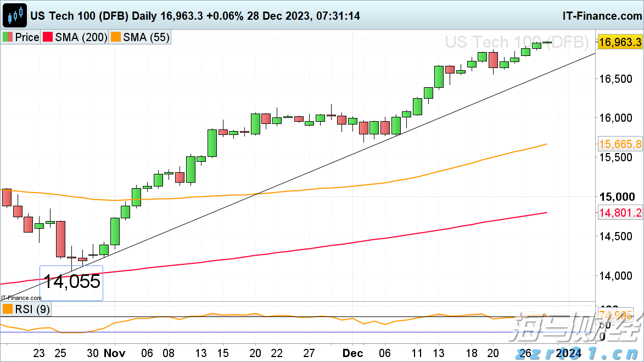Select the 14,055 low annotation box
Image resolution: width=644 pixels, height=362 pixels.
[71, 282]
